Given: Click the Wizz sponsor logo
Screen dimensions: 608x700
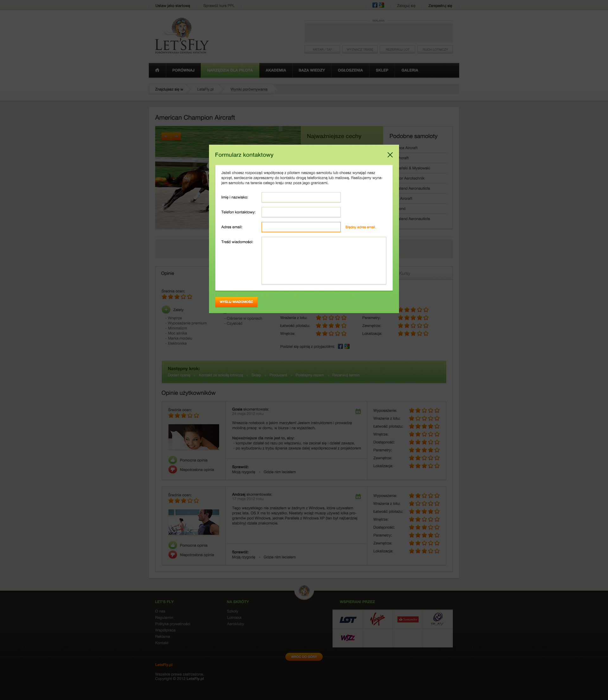Looking at the screenshot, I should coord(348,638).
